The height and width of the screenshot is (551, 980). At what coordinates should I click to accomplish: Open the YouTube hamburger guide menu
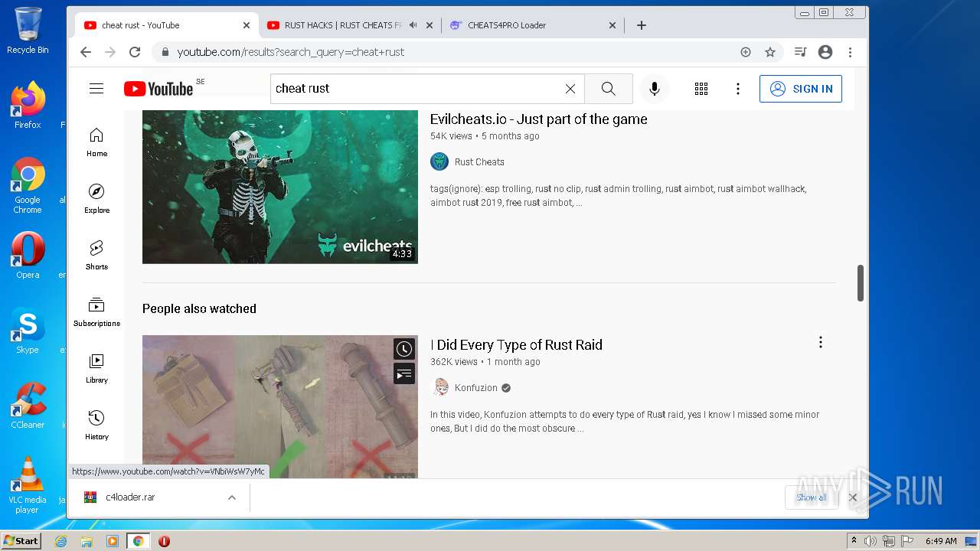coord(96,89)
